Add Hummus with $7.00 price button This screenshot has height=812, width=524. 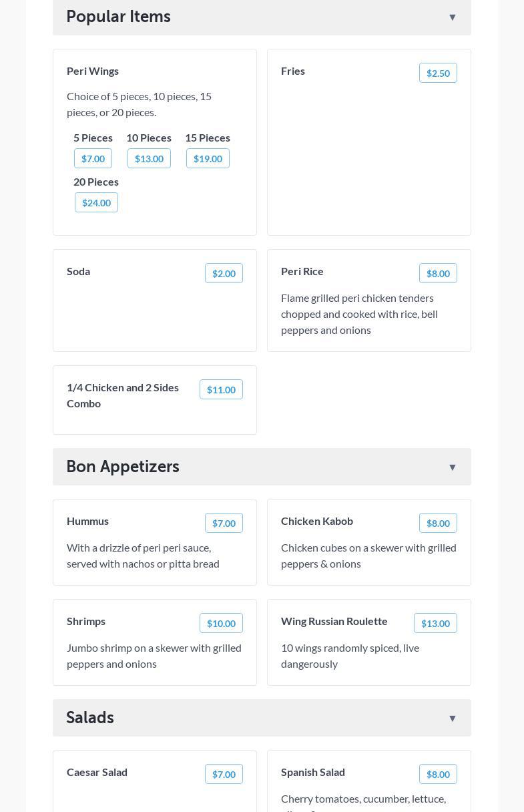coord(224,524)
